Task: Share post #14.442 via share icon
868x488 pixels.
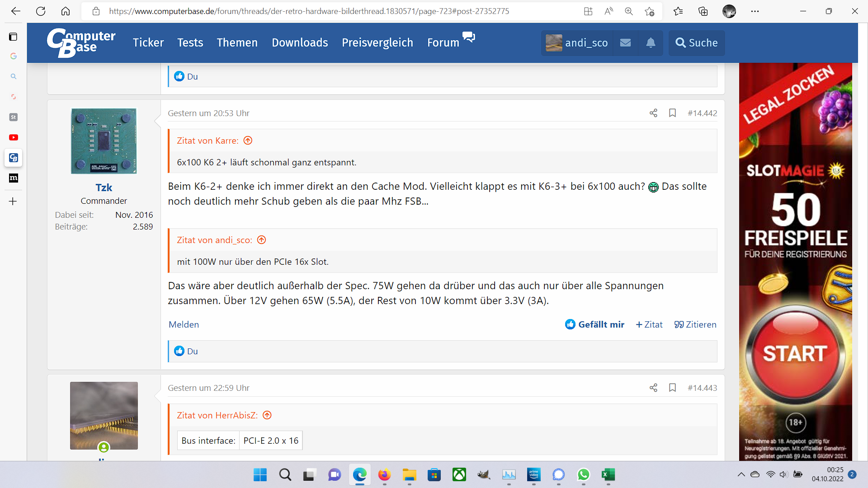Action: tap(653, 113)
